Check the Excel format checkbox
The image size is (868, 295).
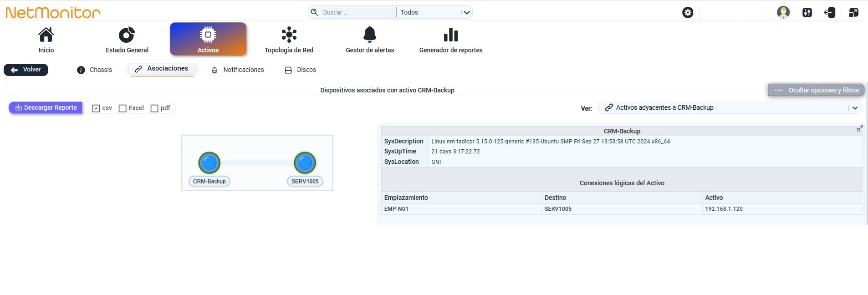click(x=123, y=108)
